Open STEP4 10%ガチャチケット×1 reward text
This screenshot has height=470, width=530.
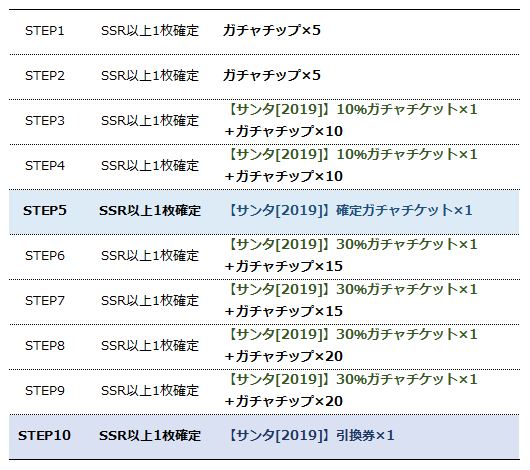coord(353,154)
